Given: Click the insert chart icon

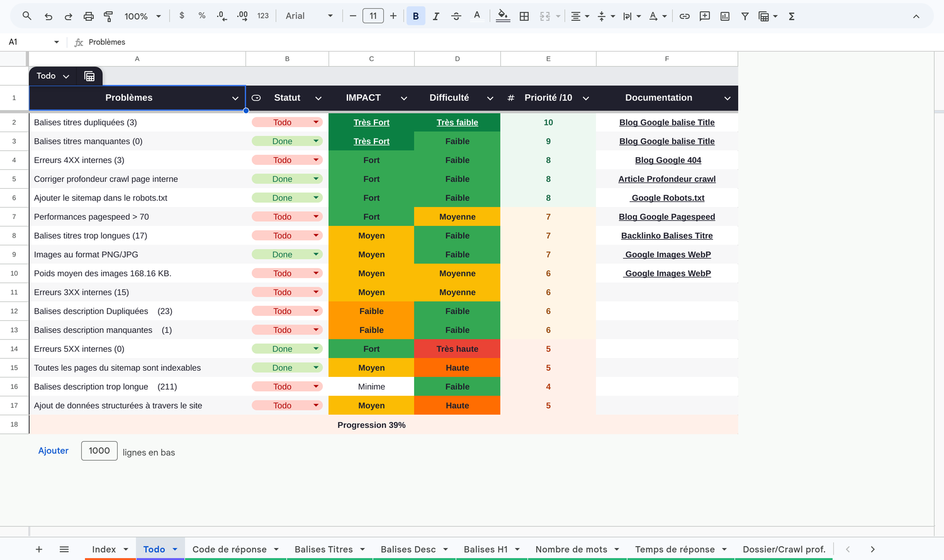Looking at the screenshot, I should click(725, 16).
